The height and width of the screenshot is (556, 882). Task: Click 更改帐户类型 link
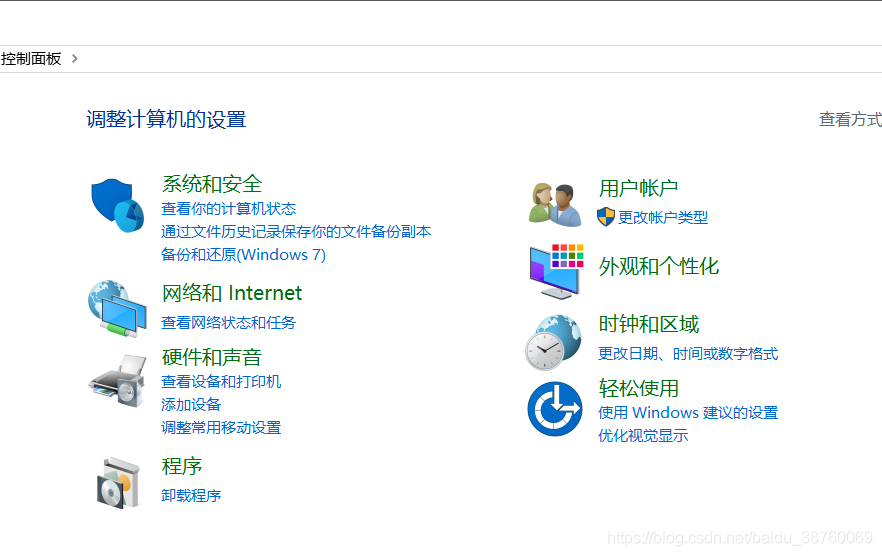663,217
